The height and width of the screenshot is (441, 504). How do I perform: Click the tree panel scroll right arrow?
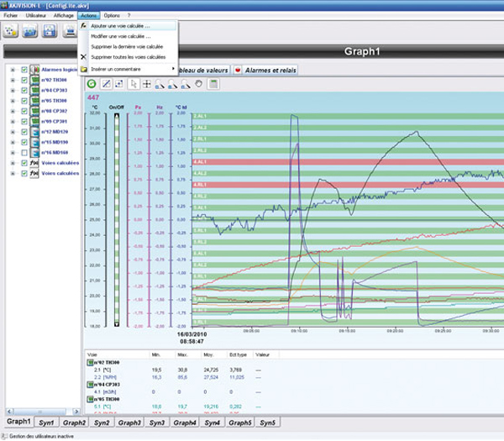pos(76,411)
